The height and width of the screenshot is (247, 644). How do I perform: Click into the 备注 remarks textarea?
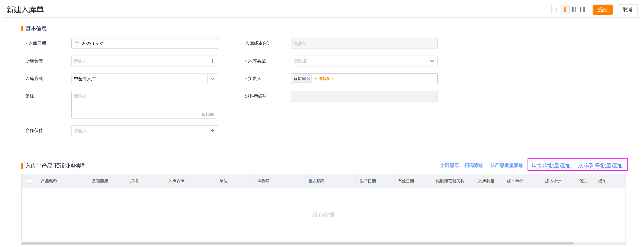click(x=145, y=104)
